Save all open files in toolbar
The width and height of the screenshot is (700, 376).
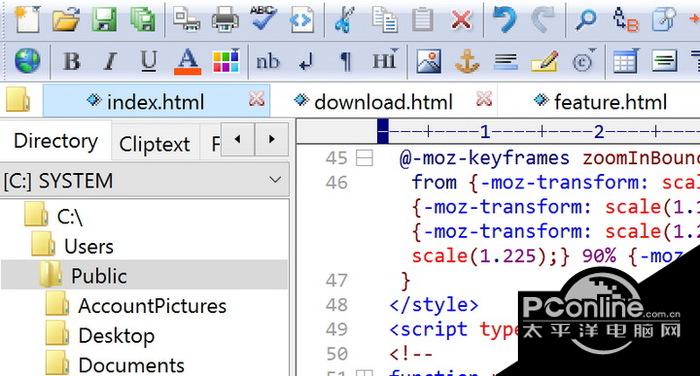coord(143,20)
